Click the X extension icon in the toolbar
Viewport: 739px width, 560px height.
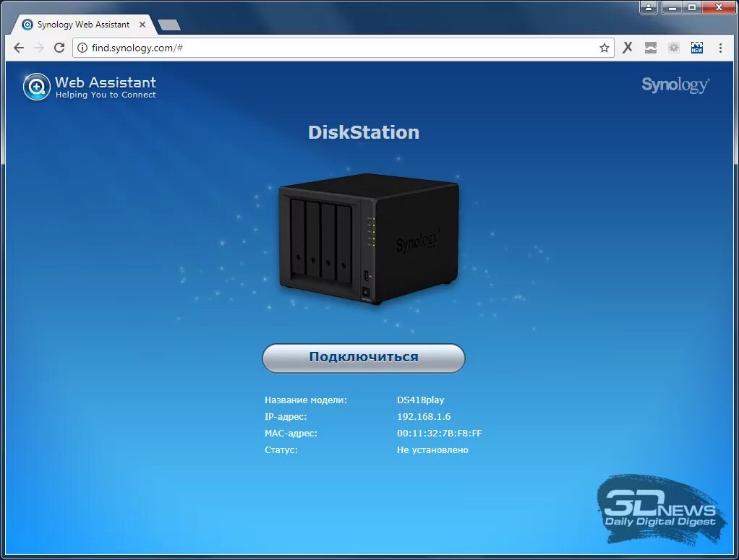click(x=627, y=48)
